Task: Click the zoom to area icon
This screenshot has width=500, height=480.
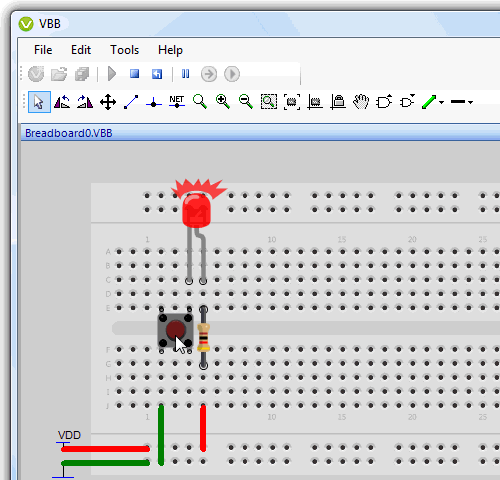Action: point(269,102)
